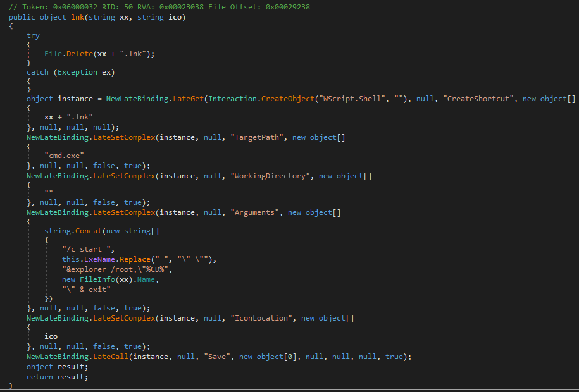Image resolution: width=579 pixels, height=392 pixels.
Task: Open the Delete method reference
Action: coord(80,54)
